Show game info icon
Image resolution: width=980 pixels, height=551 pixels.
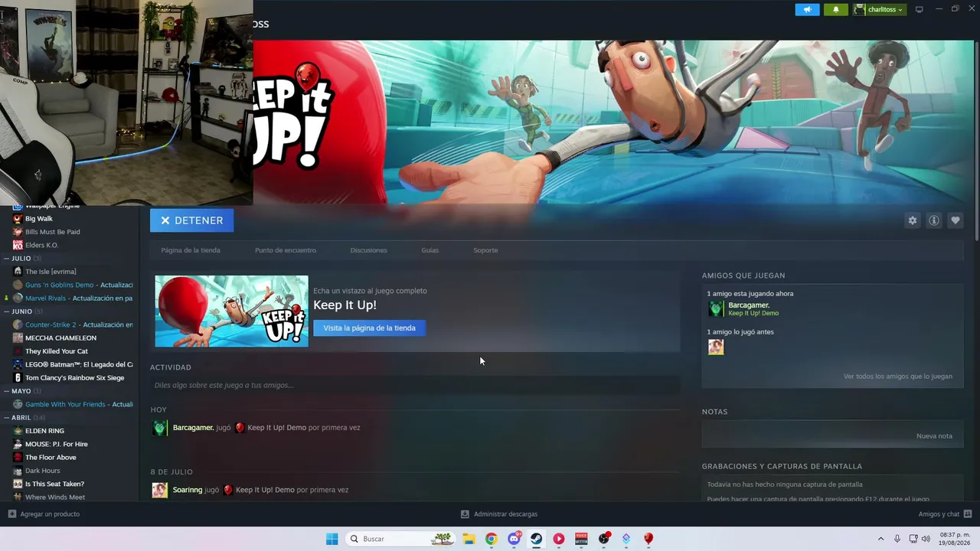[x=933, y=220]
